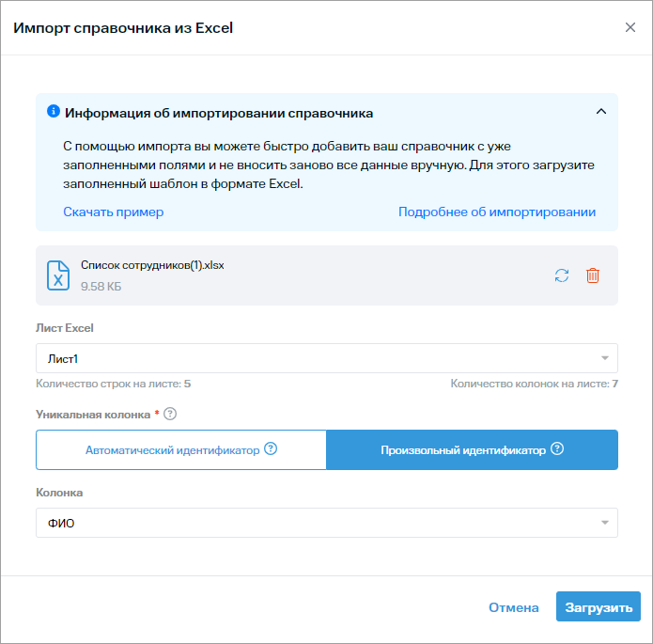The width and height of the screenshot is (653, 644).
Task: Select Автоматический идентификатор option
Action: 172,450
